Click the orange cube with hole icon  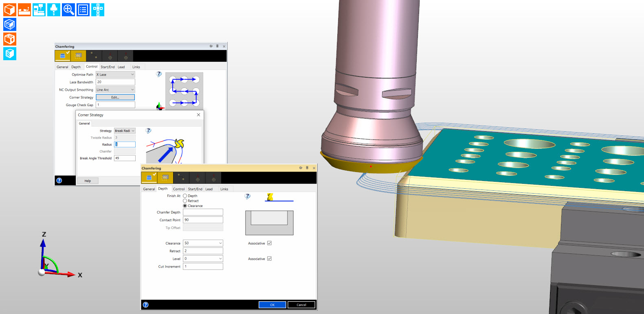10,39
